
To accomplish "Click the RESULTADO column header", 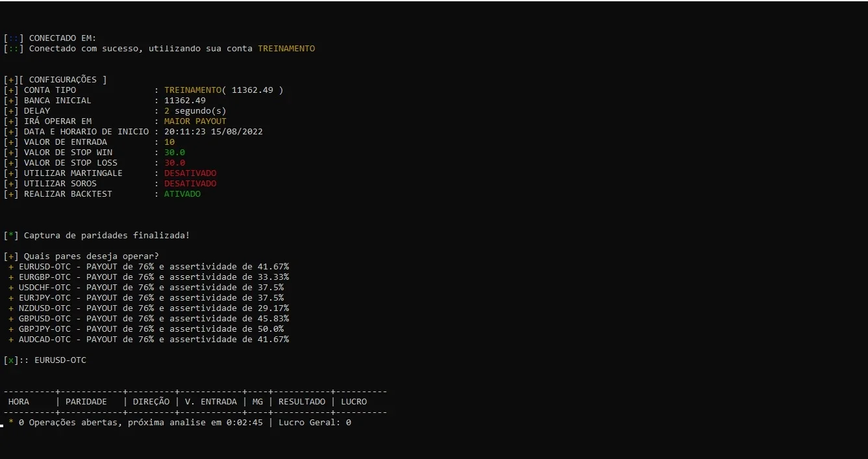I will [302, 402].
